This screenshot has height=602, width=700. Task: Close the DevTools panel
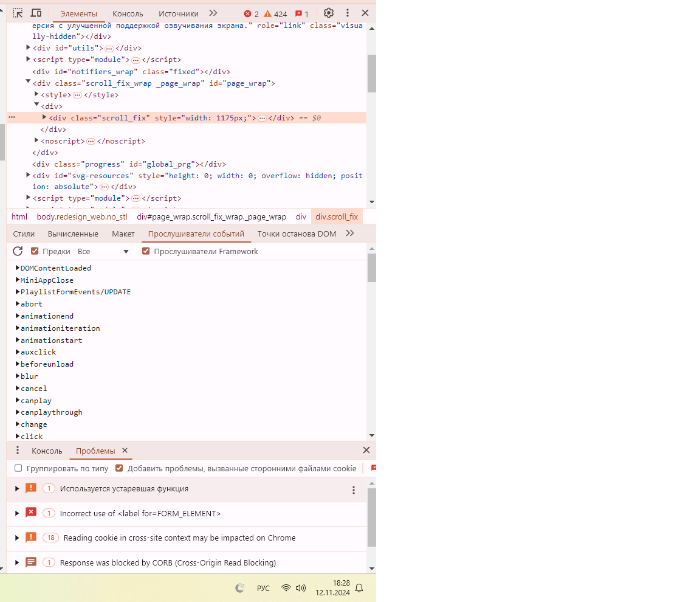click(x=365, y=13)
